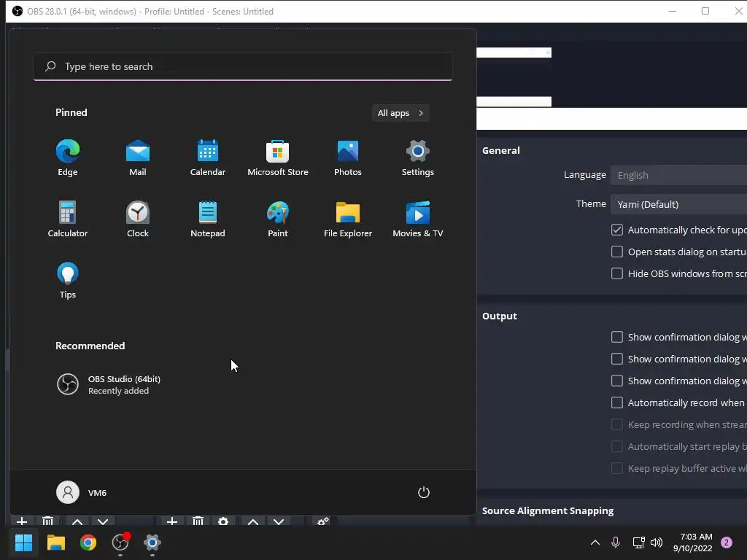Open Settings from the pinned apps grid

pyautogui.click(x=418, y=157)
